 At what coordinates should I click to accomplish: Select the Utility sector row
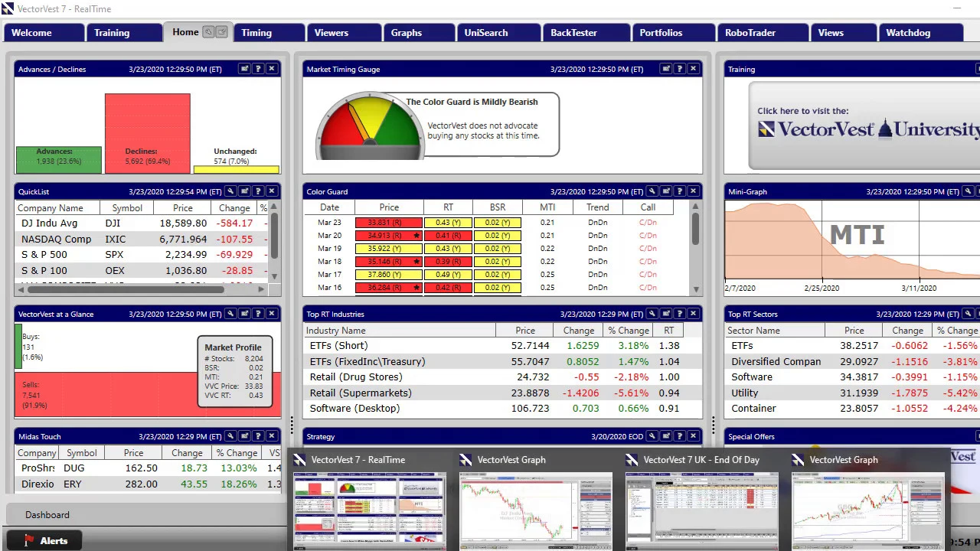[x=852, y=393]
